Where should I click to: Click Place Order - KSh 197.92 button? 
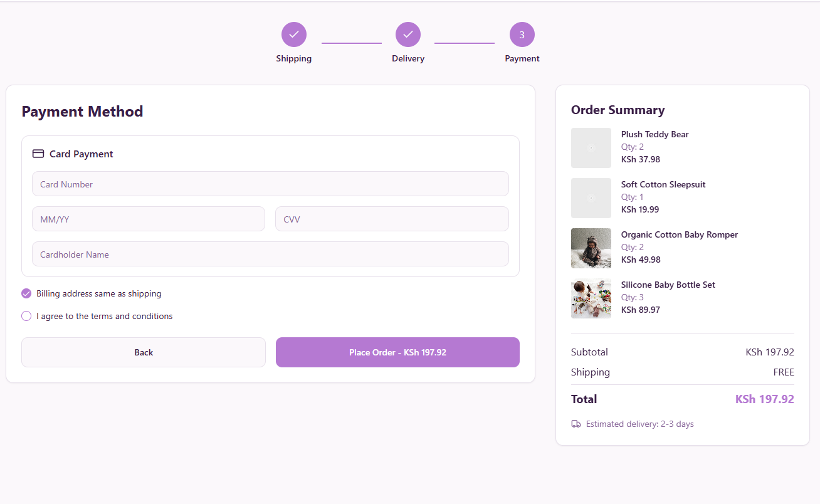(x=397, y=352)
